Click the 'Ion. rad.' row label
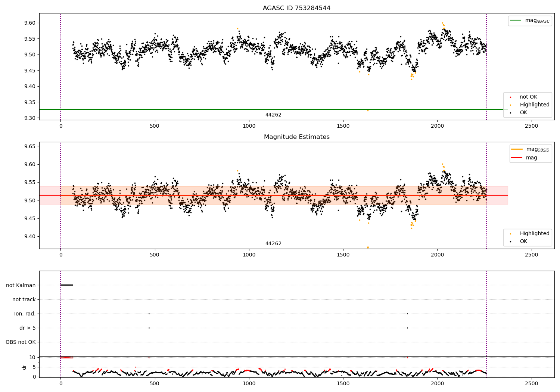Viewport: 560px width, 392px height. click(x=25, y=314)
